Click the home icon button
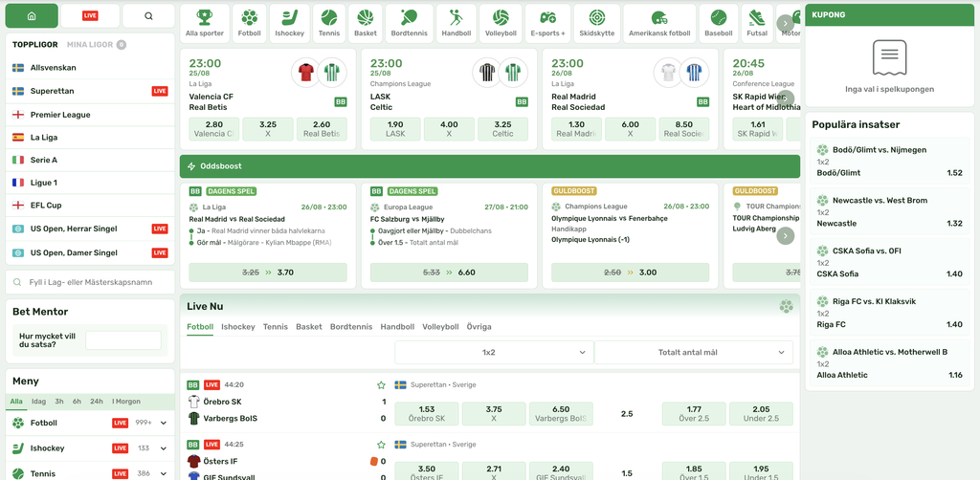980x480 pixels. [32, 16]
